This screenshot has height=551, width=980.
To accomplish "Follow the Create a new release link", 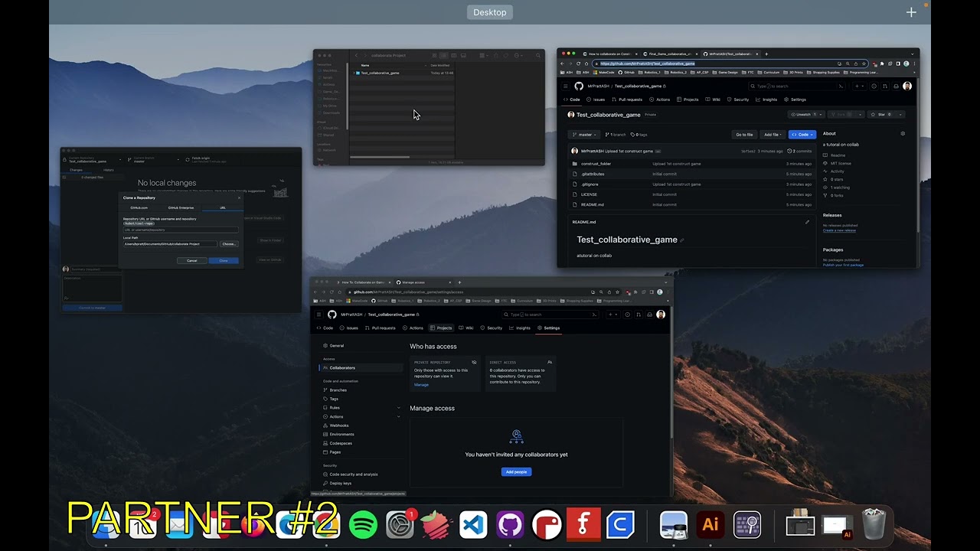I will click(839, 230).
